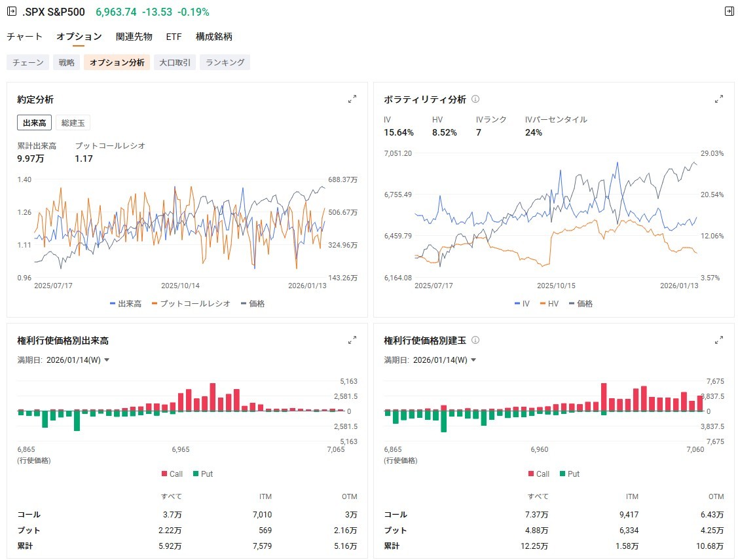This screenshot has width=738, height=560.
Task: Click the S&P500 price quote 6,963.74
Action: [x=117, y=11]
